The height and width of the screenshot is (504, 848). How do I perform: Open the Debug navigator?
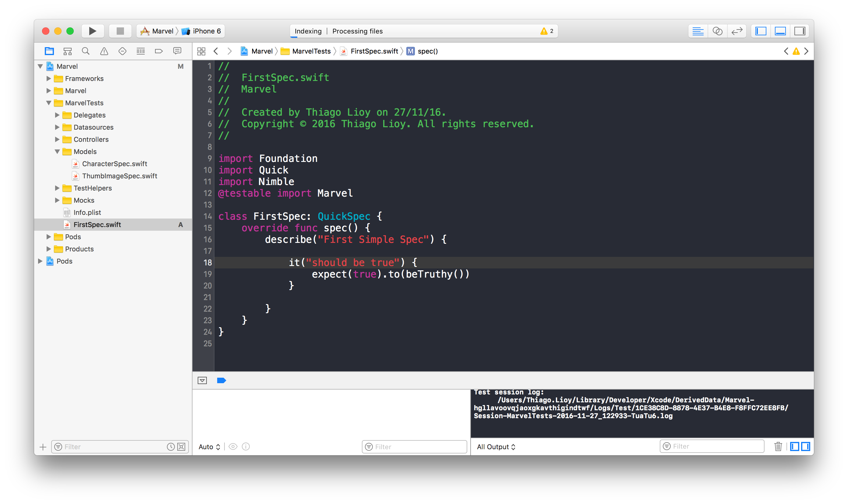click(141, 51)
